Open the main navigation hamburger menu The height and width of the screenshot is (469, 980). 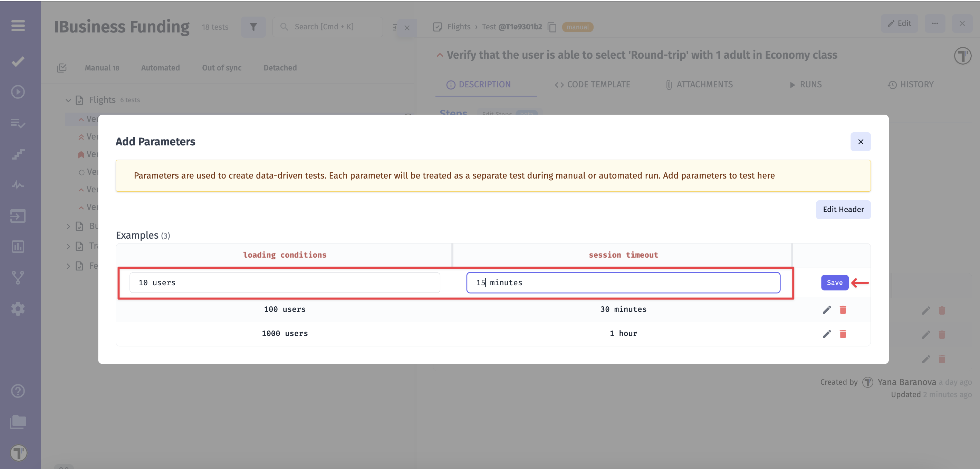(x=18, y=26)
